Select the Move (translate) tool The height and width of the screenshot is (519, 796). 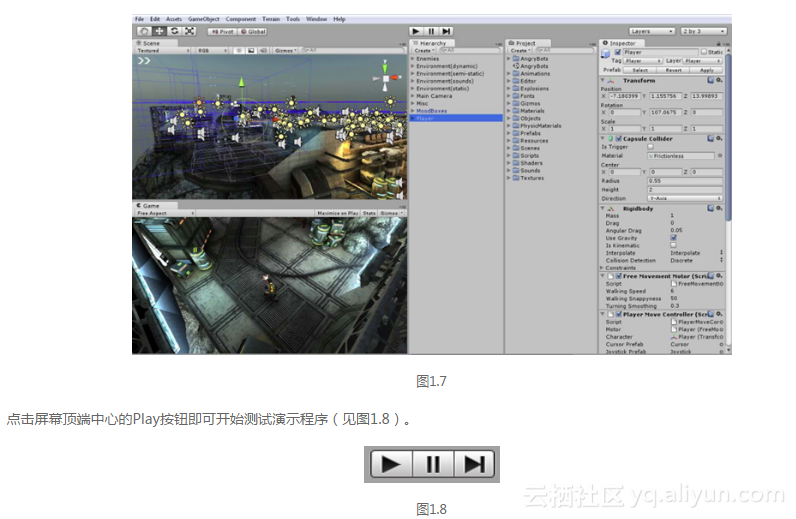(159, 31)
